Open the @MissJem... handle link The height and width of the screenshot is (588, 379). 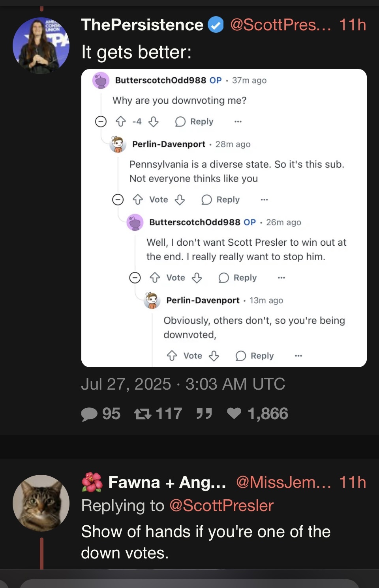[283, 482]
